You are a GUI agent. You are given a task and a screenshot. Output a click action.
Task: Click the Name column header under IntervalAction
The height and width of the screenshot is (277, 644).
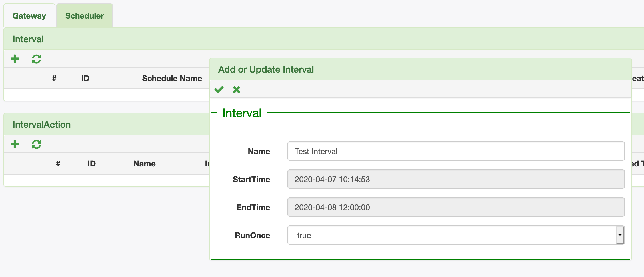[x=144, y=163]
